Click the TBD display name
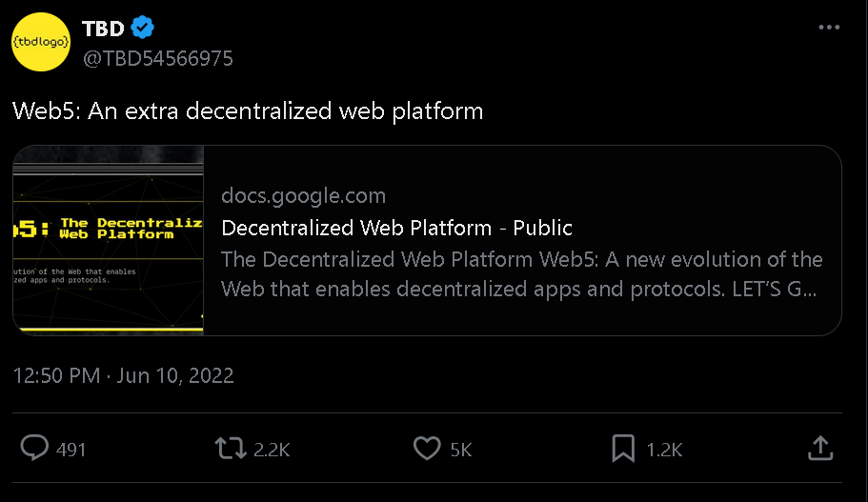The height and width of the screenshot is (502, 868). (103, 29)
